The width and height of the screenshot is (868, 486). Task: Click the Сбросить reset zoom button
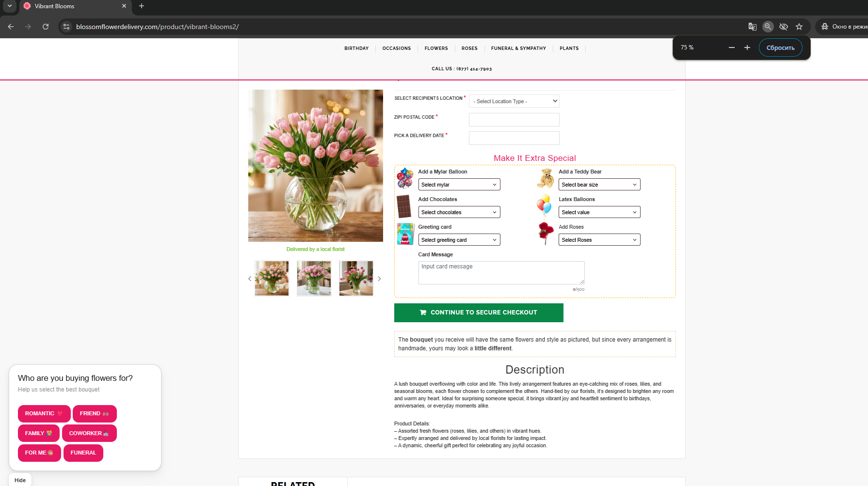click(x=780, y=47)
